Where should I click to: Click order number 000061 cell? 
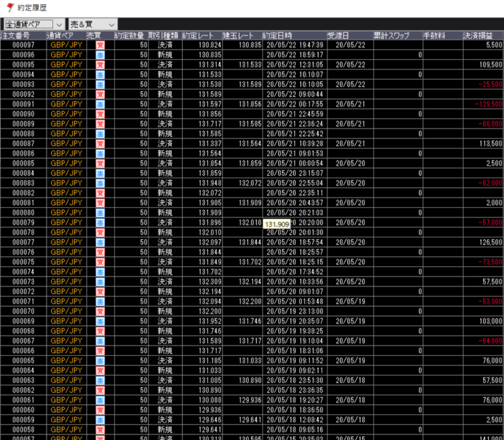point(23,400)
